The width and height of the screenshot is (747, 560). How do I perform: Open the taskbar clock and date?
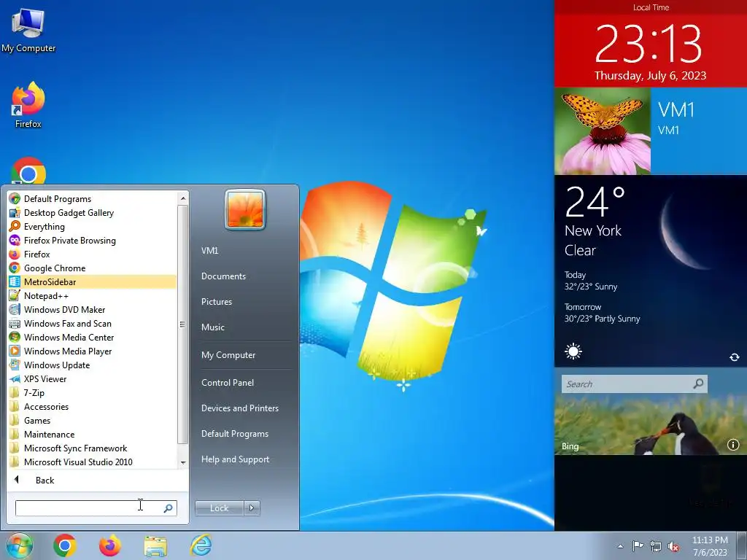point(710,546)
